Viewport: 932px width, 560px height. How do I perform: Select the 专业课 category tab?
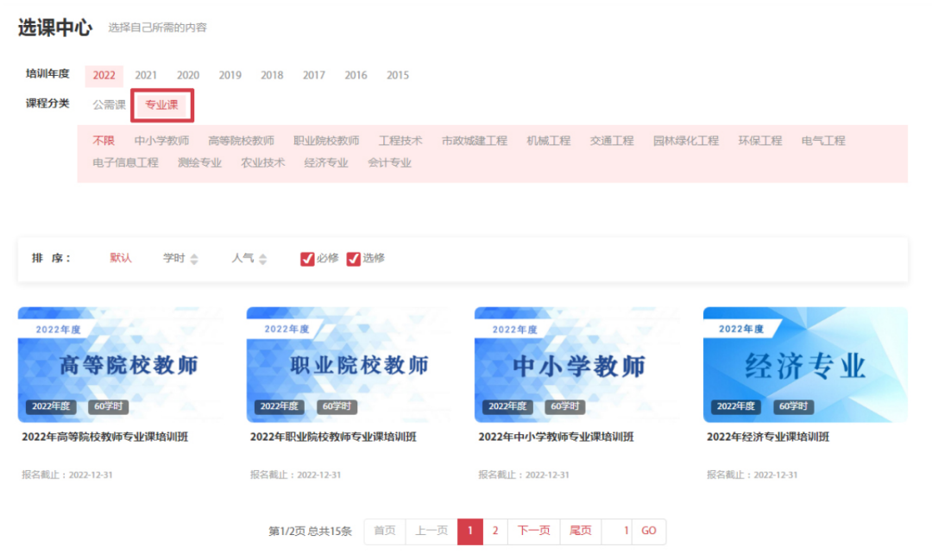(162, 105)
